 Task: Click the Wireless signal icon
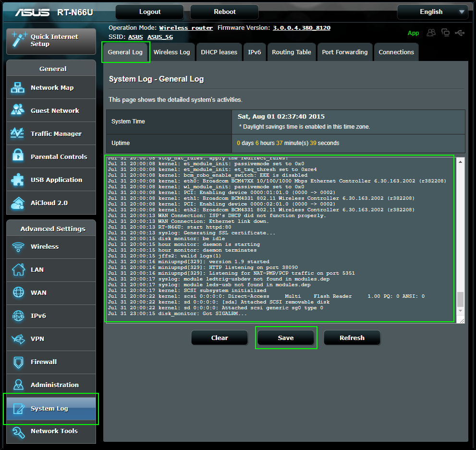[x=18, y=247]
